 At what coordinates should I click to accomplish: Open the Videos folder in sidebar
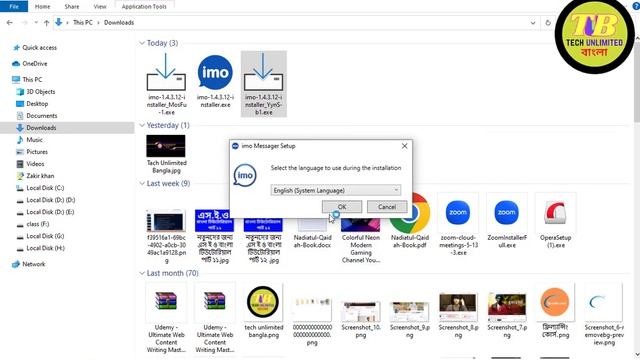[35, 164]
